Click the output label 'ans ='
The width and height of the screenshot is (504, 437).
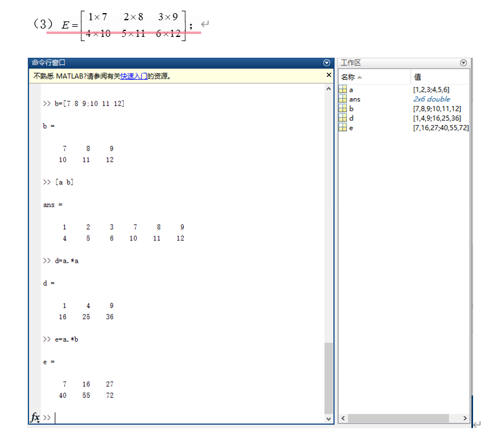coord(53,205)
